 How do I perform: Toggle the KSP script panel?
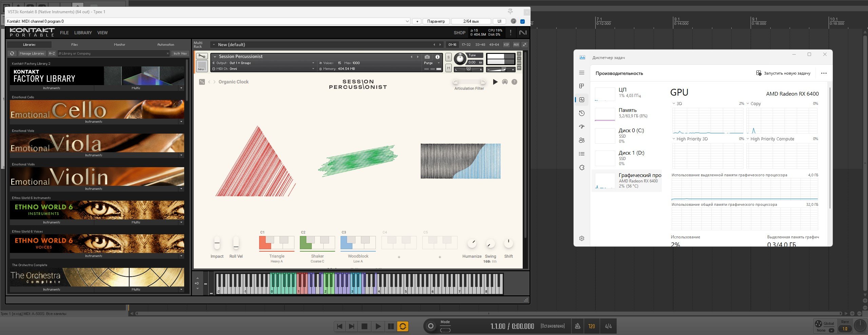[506, 44]
